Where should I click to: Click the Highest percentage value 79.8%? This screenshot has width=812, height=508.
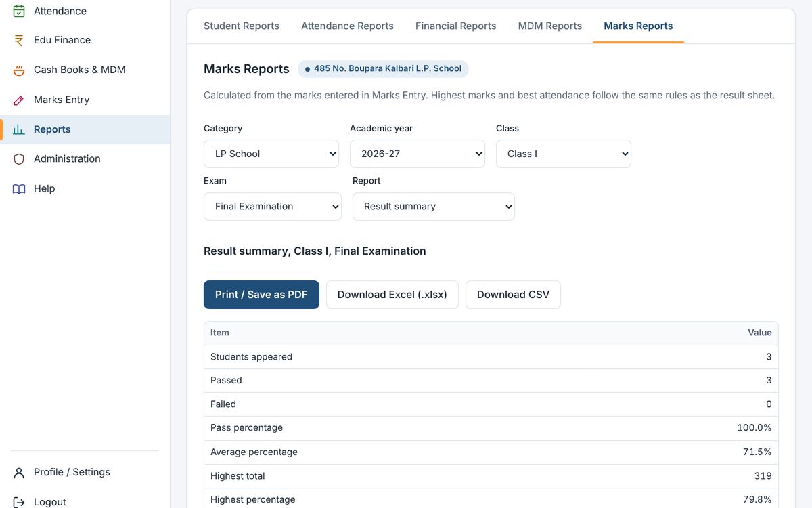(x=757, y=499)
